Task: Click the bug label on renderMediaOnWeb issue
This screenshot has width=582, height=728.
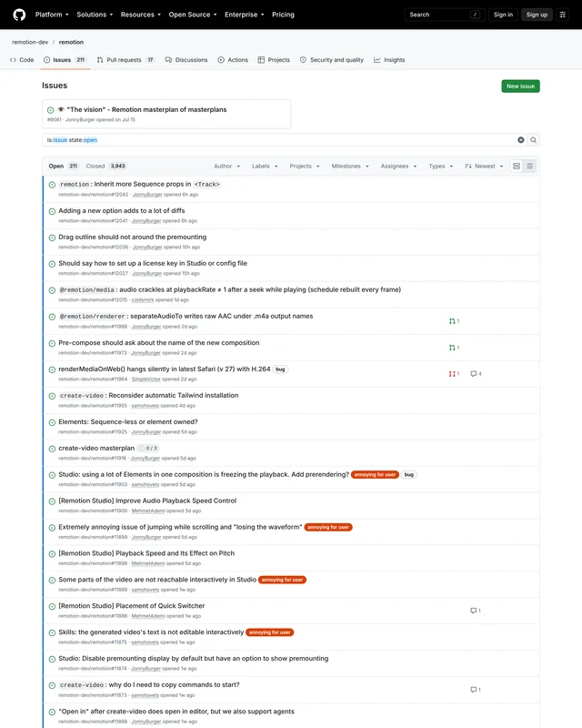Action: pyautogui.click(x=280, y=369)
